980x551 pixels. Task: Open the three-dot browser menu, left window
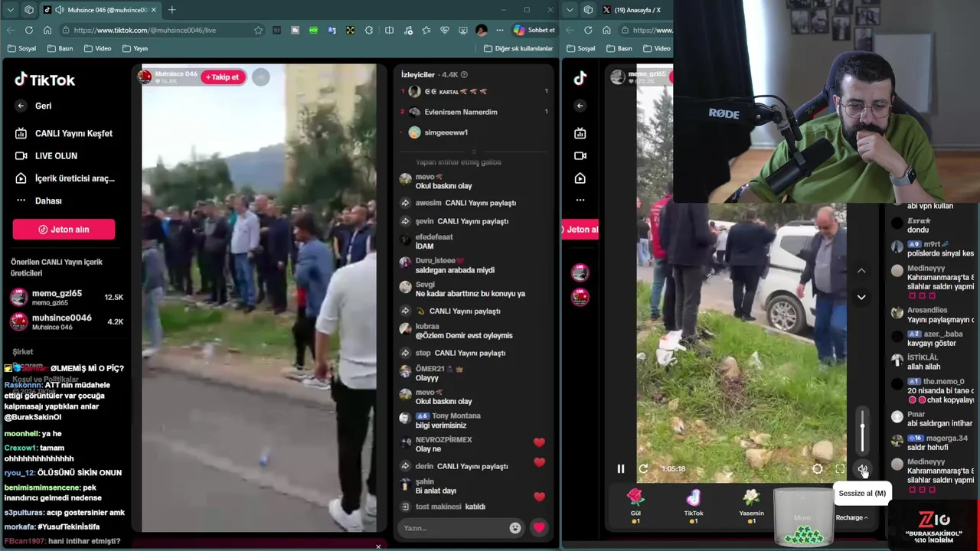pyautogui.click(x=500, y=30)
